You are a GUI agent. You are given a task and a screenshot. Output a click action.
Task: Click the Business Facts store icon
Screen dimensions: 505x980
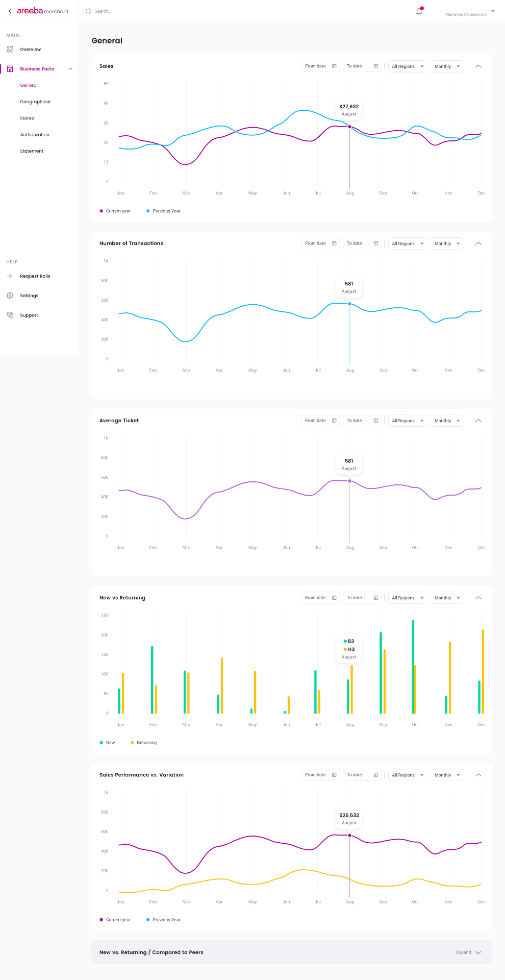click(x=10, y=69)
